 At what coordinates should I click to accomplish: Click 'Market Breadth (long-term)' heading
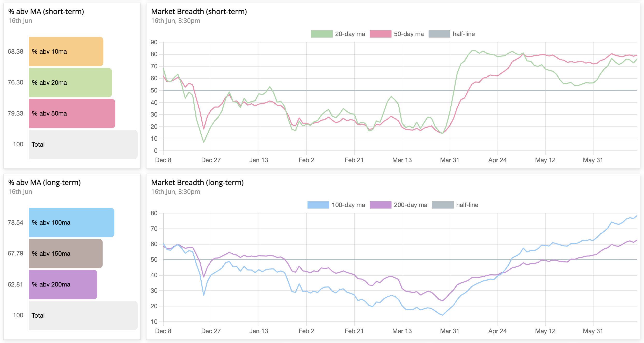[x=197, y=183]
